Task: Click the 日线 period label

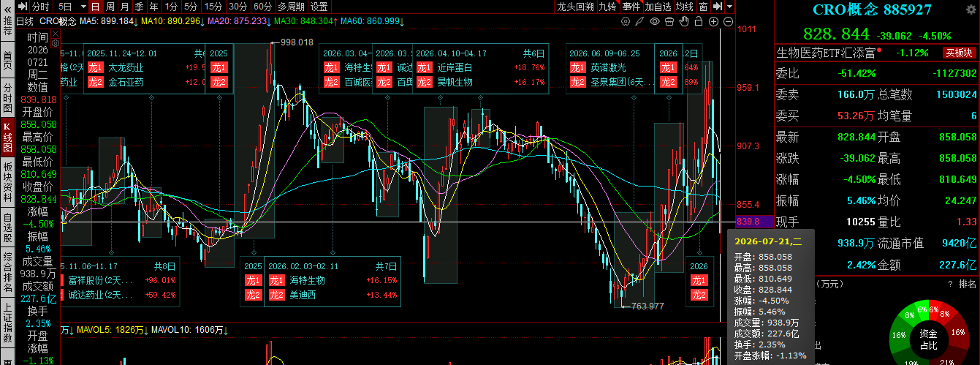Action: [x=24, y=21]
